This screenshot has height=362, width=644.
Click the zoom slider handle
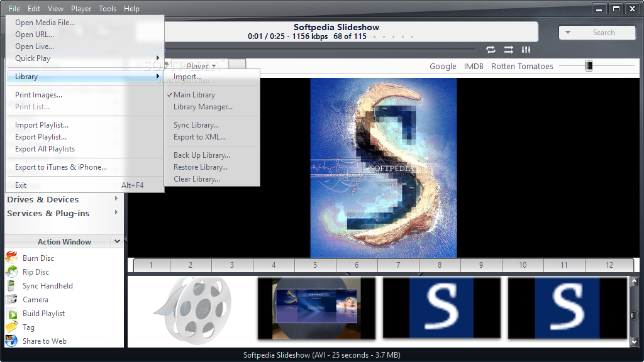(x=589, y=65)
